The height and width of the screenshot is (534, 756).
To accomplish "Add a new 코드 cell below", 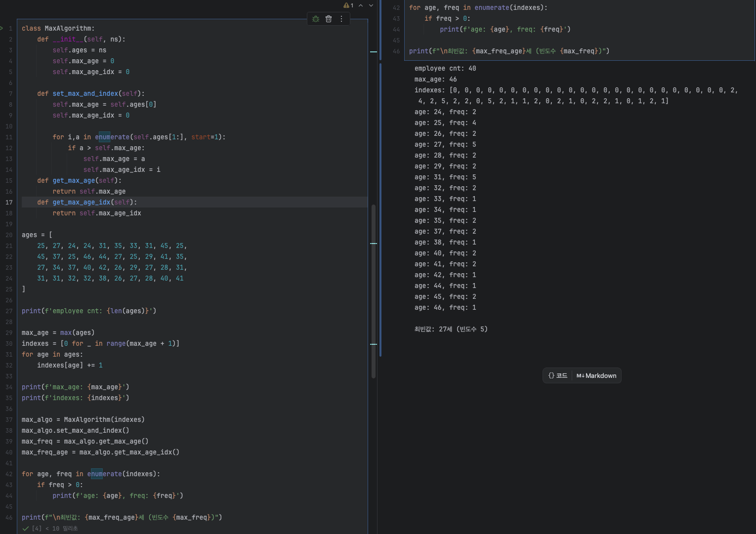I will coord(558,375).
